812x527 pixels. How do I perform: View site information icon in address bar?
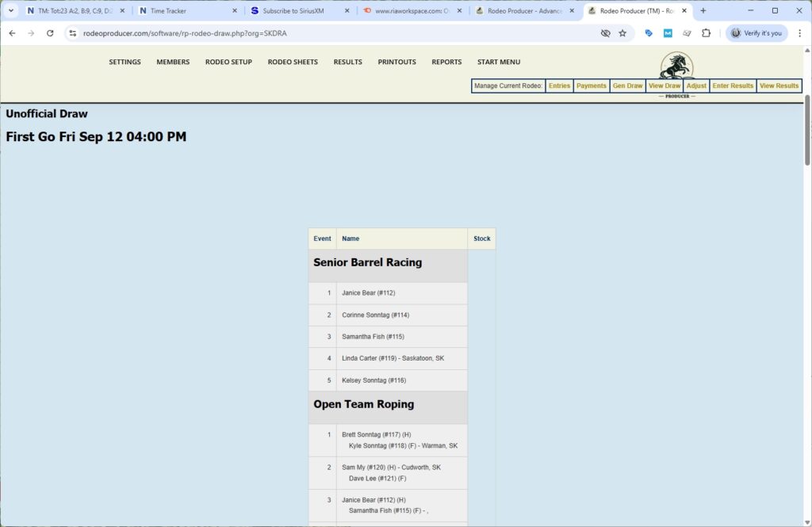pos(72,33)
